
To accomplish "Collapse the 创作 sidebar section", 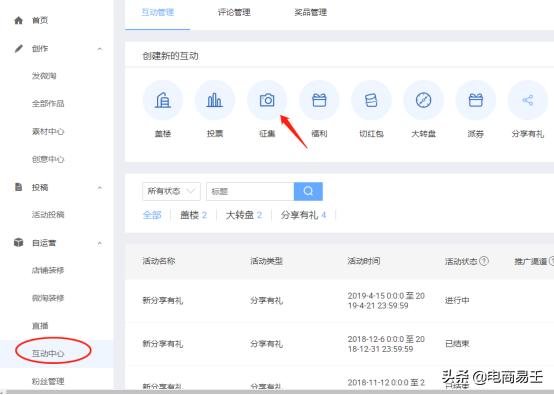I will [x=100, y=49].
